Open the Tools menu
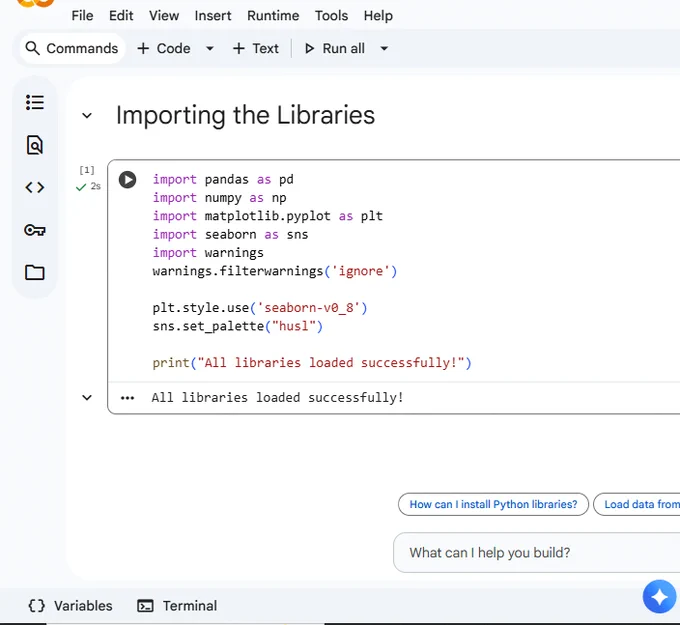Image resolution: width=680 pixels, height=625 pixels. click(x=331, y=16)
